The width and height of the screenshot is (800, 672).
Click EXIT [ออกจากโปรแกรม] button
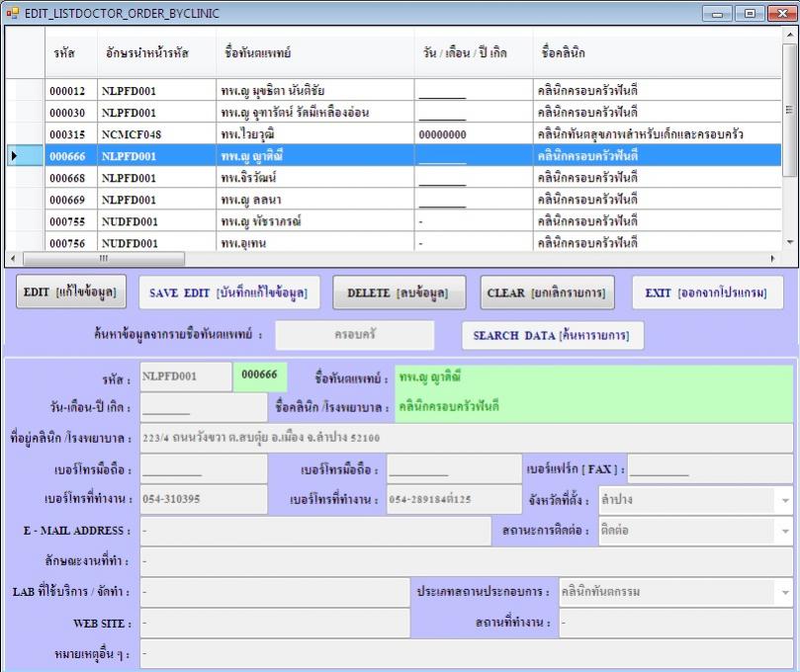pyautogui.click(x=707, y=293)
